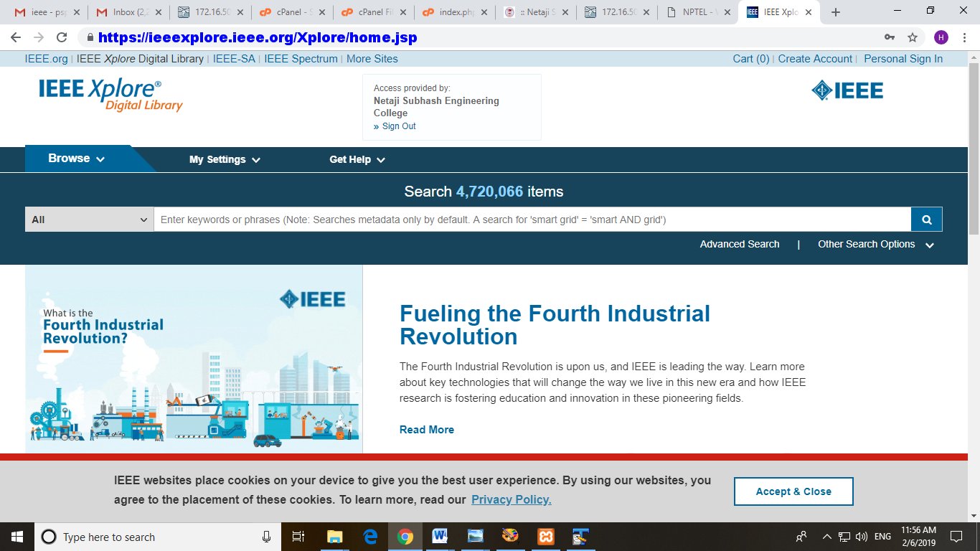
Task: Open Microsoft Word from the taskbar
Action: pyautogui.click(x=440, y=536)
